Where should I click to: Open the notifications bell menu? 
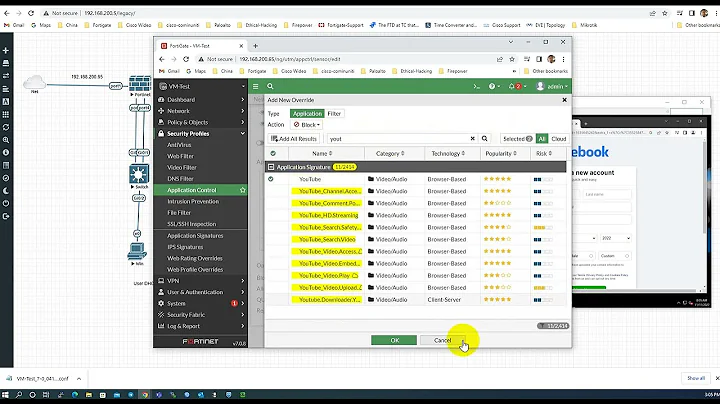pyautogui.click(x=517, y=86)
